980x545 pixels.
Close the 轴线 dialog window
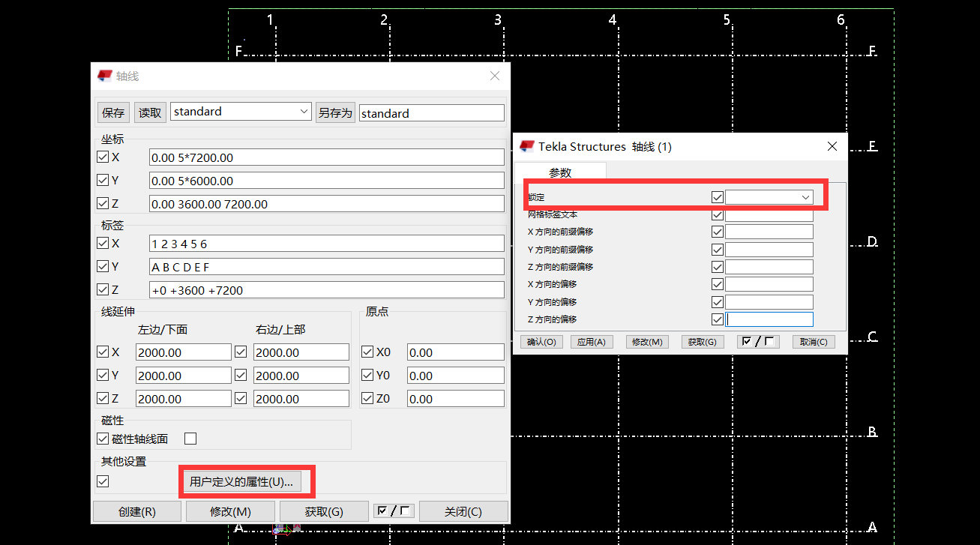pyautogui.click(x=495, y=76)
